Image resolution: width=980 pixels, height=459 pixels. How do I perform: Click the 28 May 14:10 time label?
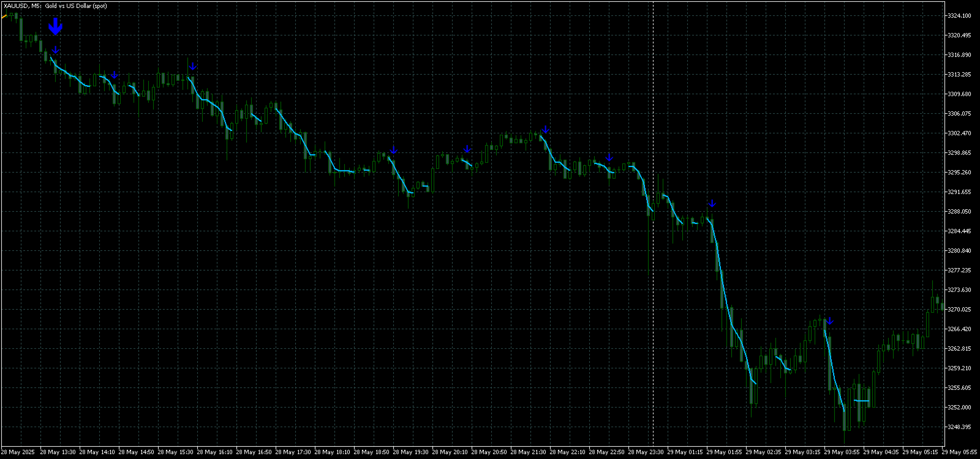tap(97, 452)
